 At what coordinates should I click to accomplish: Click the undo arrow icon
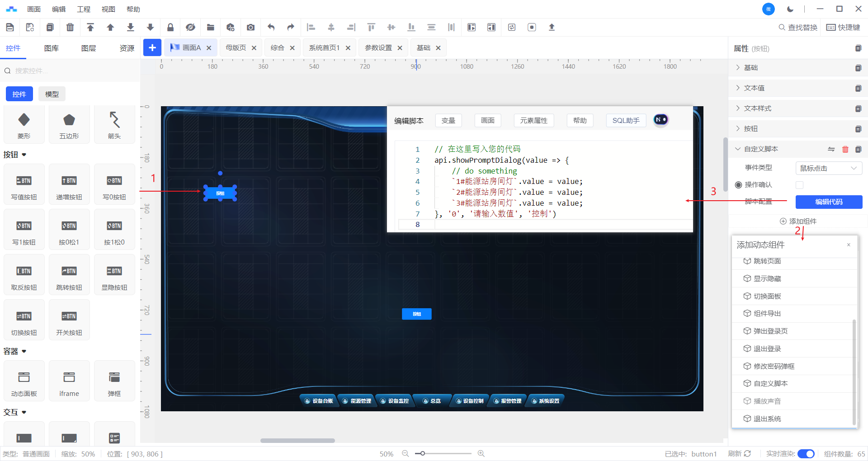click(271, 28)
